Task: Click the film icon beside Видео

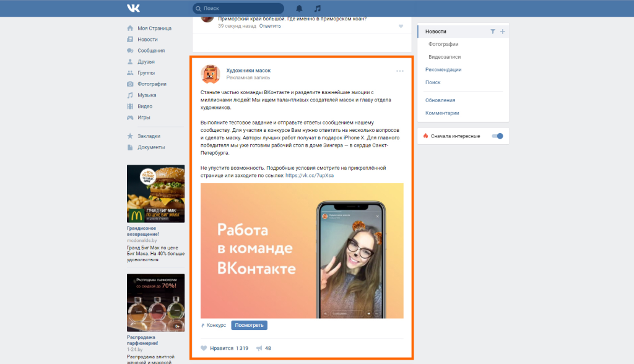Action: click(130, 106)
